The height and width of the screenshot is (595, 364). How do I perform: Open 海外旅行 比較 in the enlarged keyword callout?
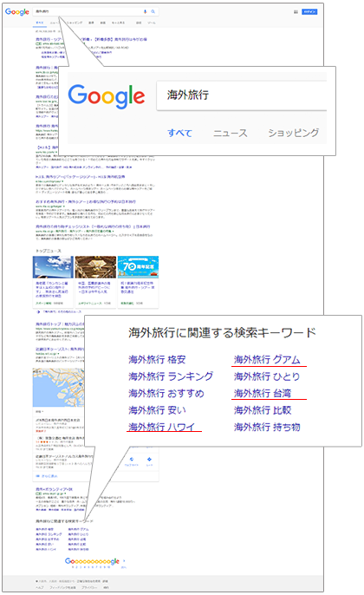coord(263,410)
